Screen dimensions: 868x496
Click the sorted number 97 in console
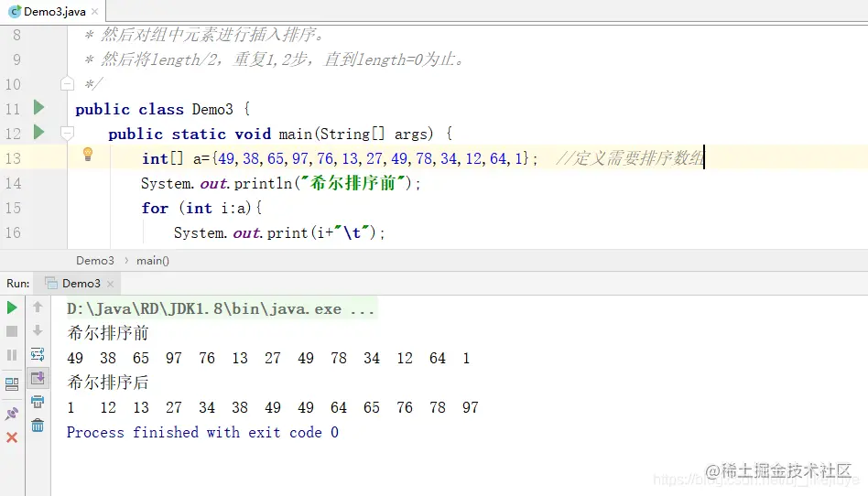pos(471,408)
